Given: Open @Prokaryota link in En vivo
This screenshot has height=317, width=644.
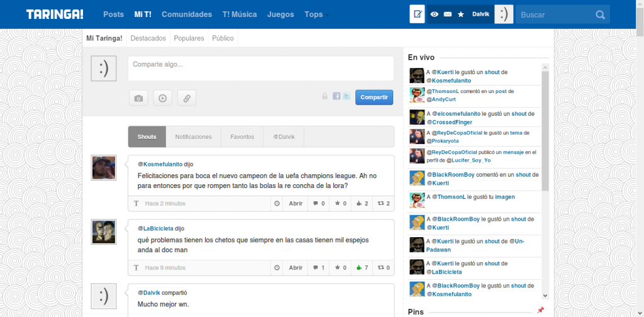Looking at the screenshot, I should tap(442, 141).
